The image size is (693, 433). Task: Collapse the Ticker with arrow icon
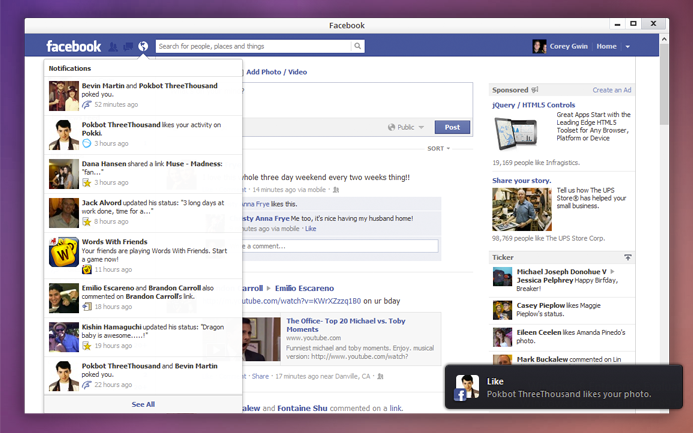628,257
